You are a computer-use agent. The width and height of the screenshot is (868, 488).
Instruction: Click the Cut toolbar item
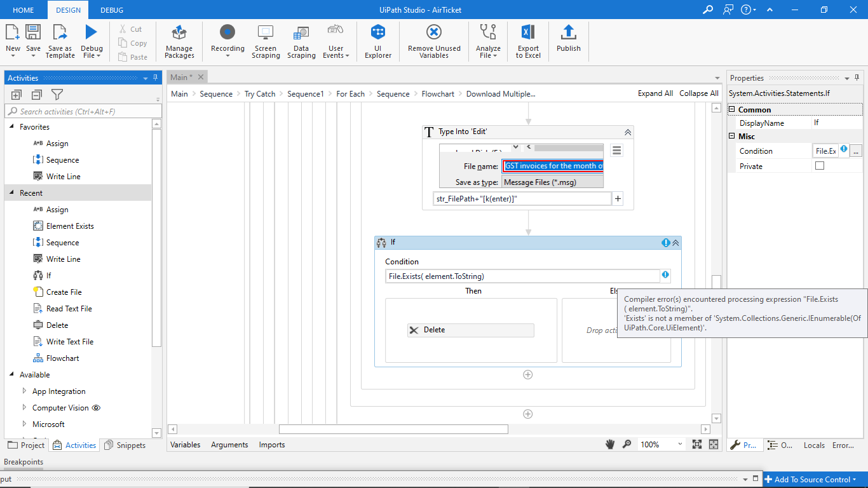tap(130, 29)
